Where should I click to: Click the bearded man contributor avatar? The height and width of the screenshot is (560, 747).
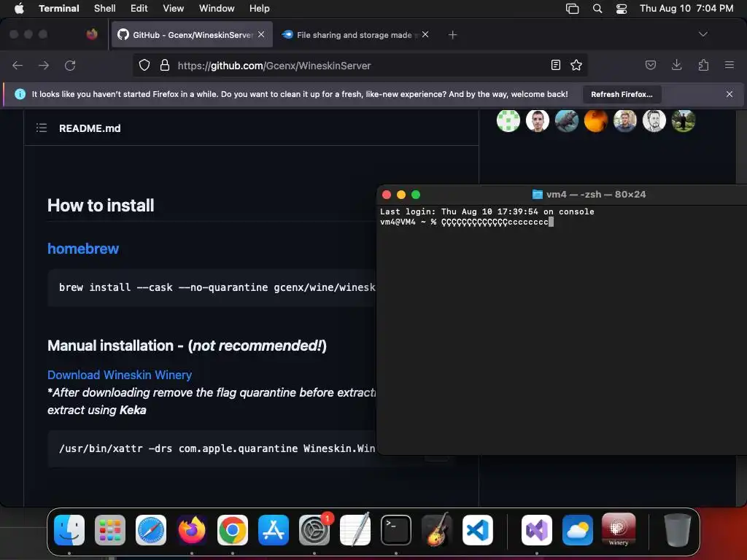(654, 120)
